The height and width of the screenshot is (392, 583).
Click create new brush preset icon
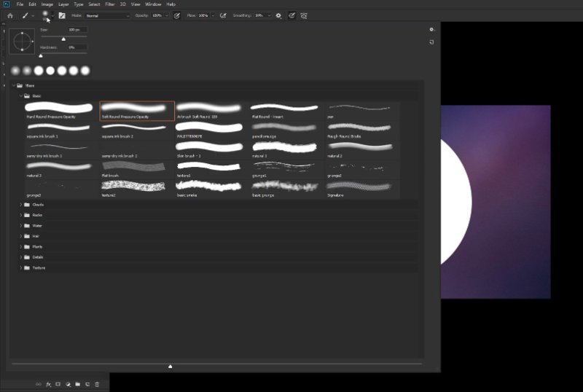coord(431,42)
